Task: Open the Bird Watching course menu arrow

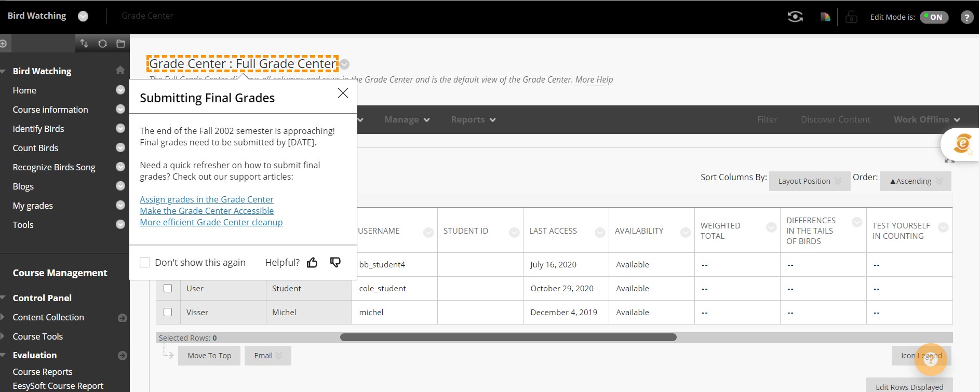Action: pyautogui.click(x=83, y=16)
